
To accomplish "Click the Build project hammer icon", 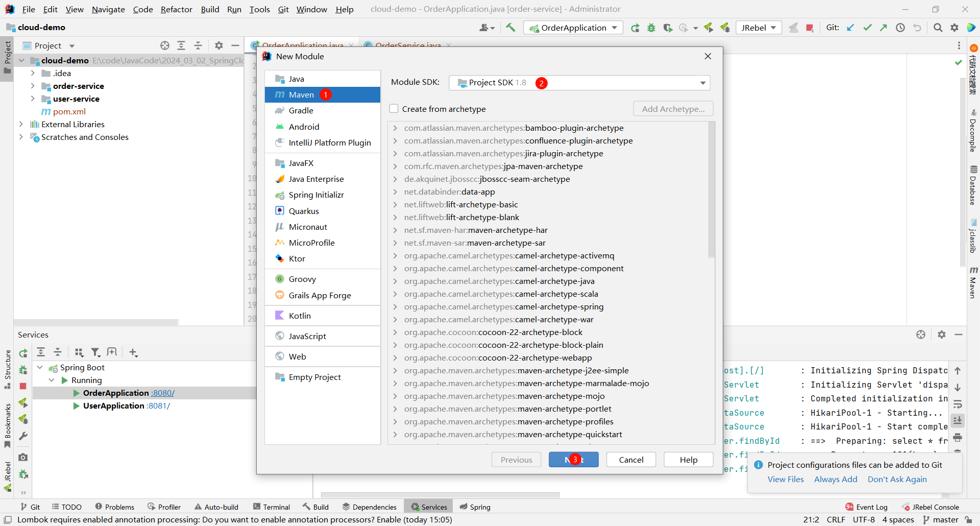I will pos(510,28).
